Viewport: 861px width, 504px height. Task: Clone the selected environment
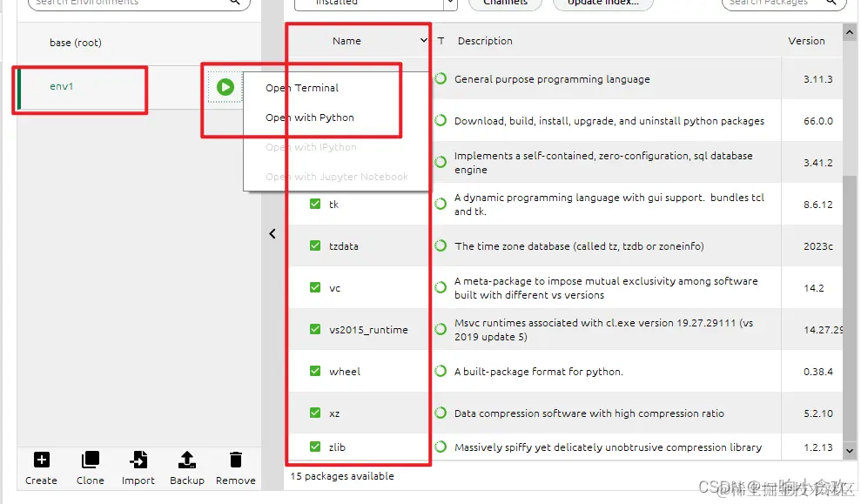(x=90, y=468)
